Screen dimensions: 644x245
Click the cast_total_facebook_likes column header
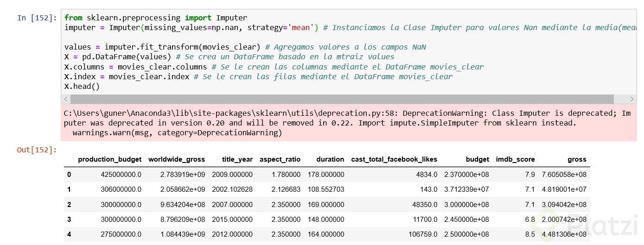click(x=394, y=159)
